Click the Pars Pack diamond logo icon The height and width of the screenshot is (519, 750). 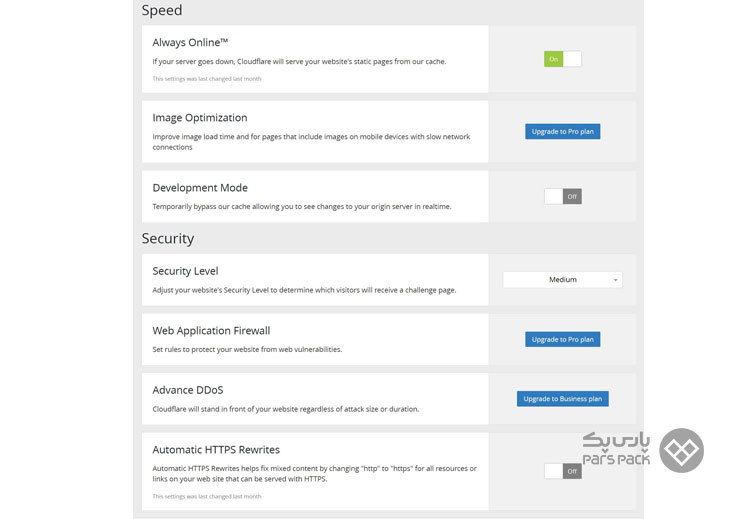tap(681, 451)
